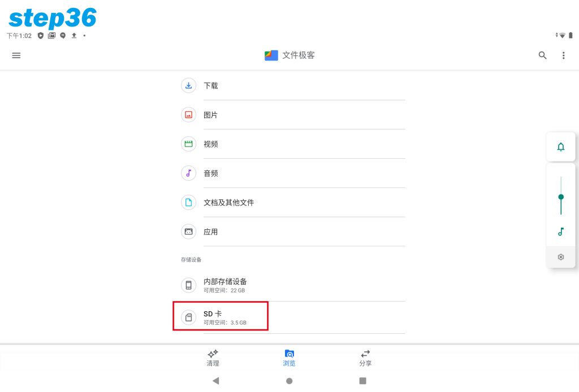
Task: Open the 应用 category
Action: (293, 232)
